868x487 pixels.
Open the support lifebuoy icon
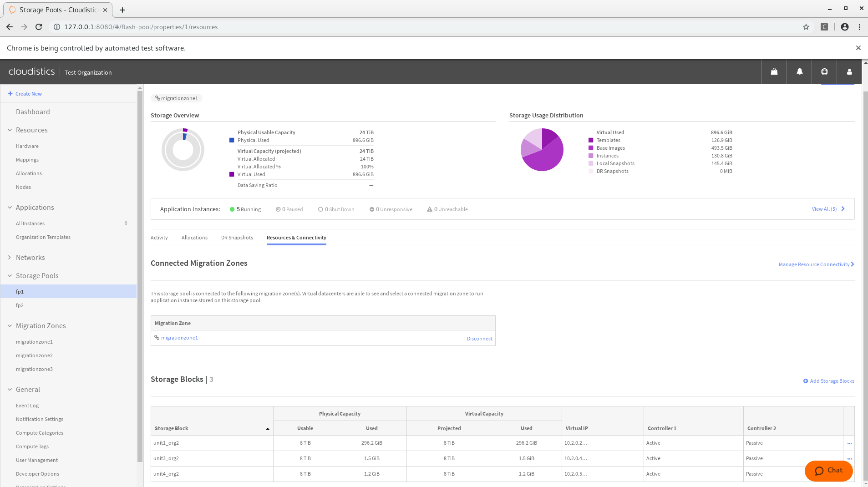click(824, 71)
